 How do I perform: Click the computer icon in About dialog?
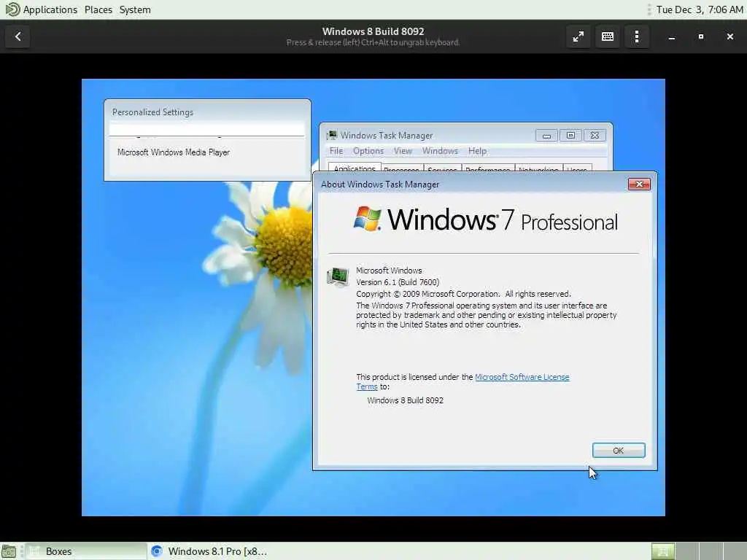coord(338,277)
